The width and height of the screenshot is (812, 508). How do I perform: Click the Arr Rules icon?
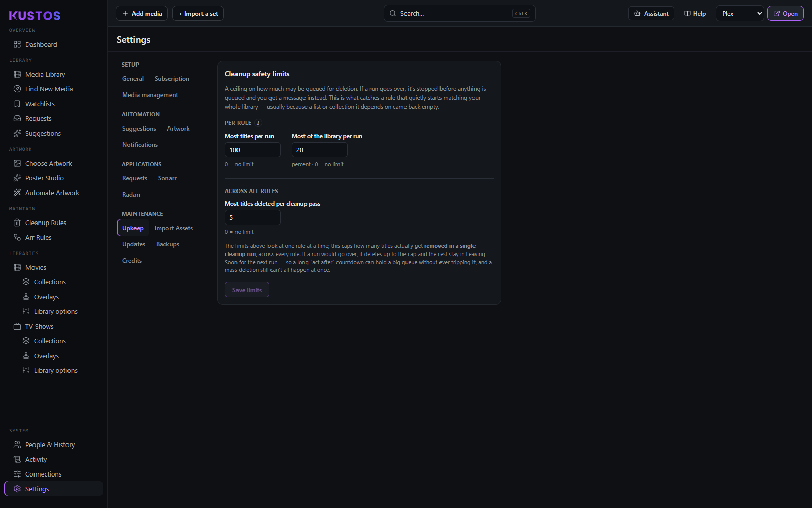17,237
